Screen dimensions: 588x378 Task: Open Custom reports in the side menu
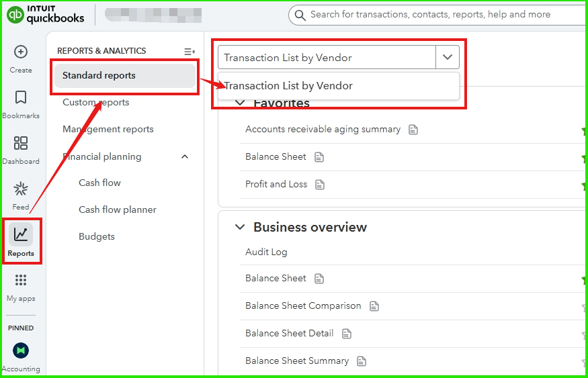tap(95, 103)
